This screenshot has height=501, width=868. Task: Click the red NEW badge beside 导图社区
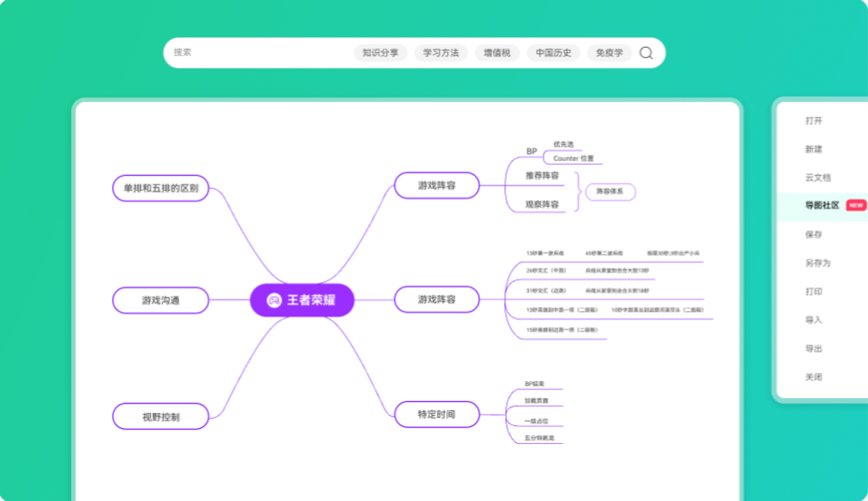pyautogui.click(x=856, y=205)
